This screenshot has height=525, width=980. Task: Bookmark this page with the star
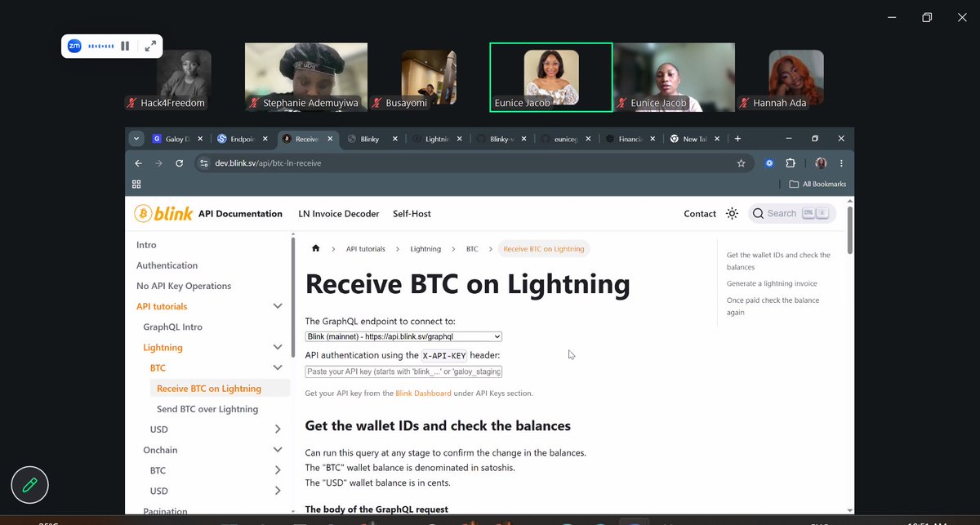[x=741, y=163]
